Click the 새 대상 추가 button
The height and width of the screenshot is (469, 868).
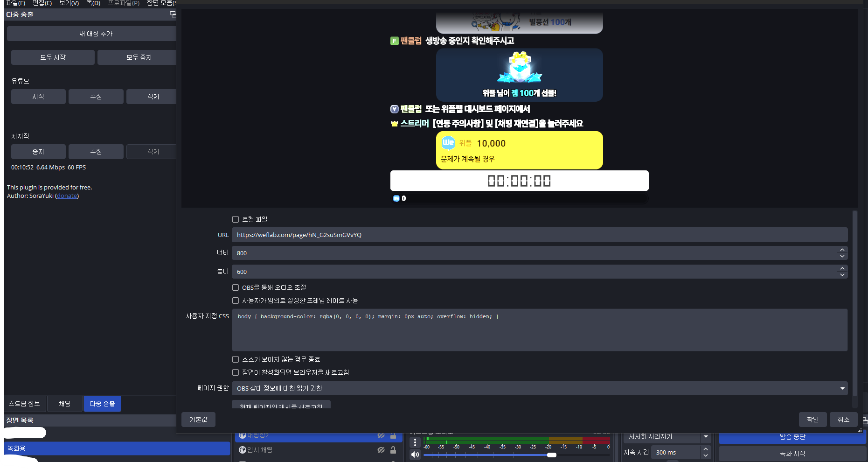coord(91,34)
